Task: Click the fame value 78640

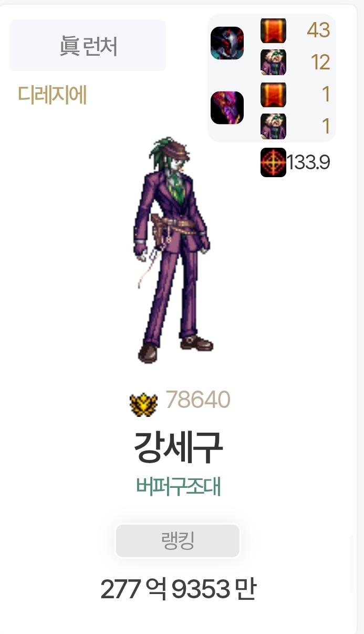Action: [198, 401]
